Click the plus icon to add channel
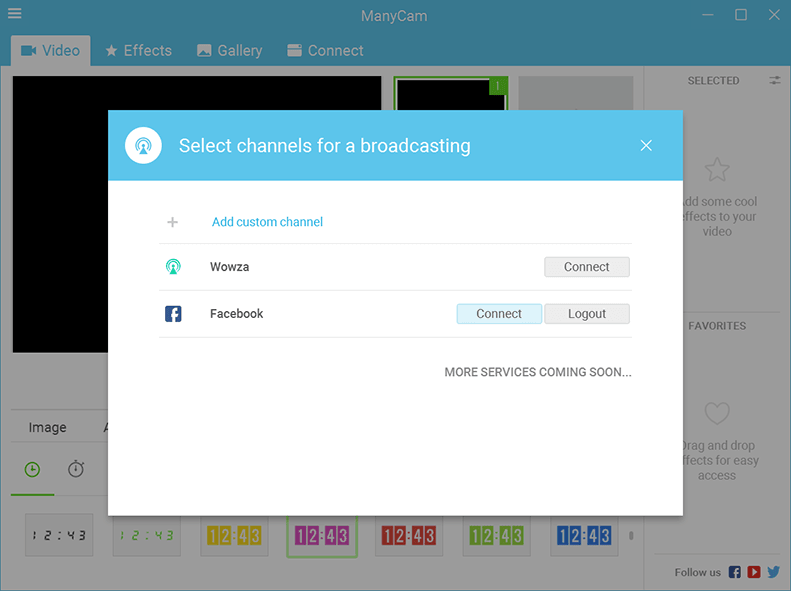This screenshot has width=791, height=591. click(x=172, y=222)
